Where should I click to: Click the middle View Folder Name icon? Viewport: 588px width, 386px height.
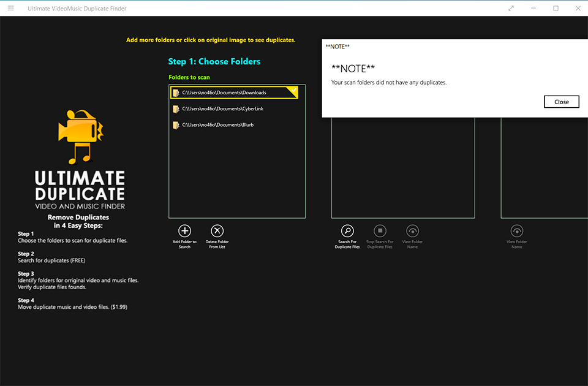pyautogui.click(x=412, y=231)
